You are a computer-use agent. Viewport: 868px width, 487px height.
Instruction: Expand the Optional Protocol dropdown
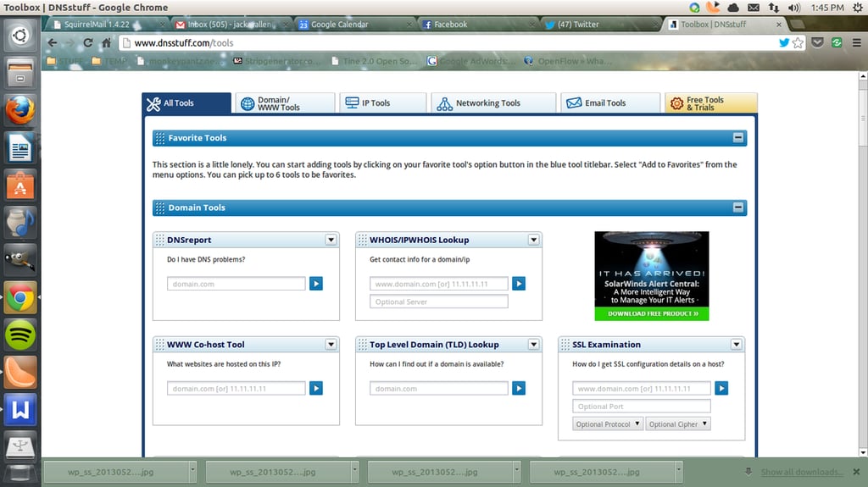point(607,424)
